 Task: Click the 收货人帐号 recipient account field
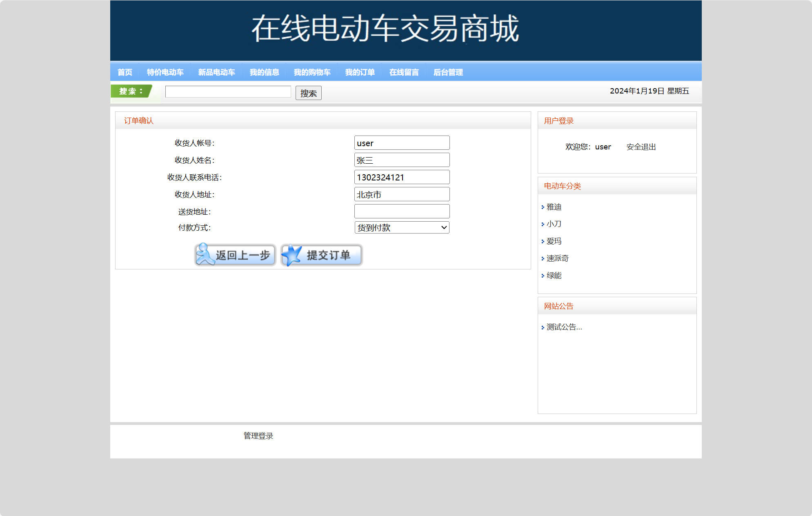[x=402, y=142]
